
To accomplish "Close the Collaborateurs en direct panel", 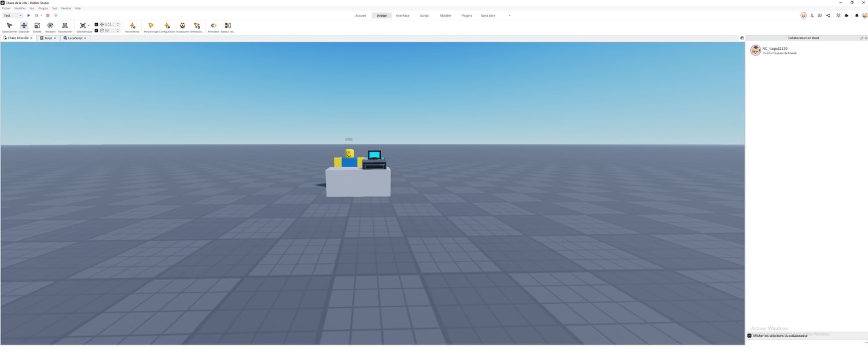I will pos(866,38).
